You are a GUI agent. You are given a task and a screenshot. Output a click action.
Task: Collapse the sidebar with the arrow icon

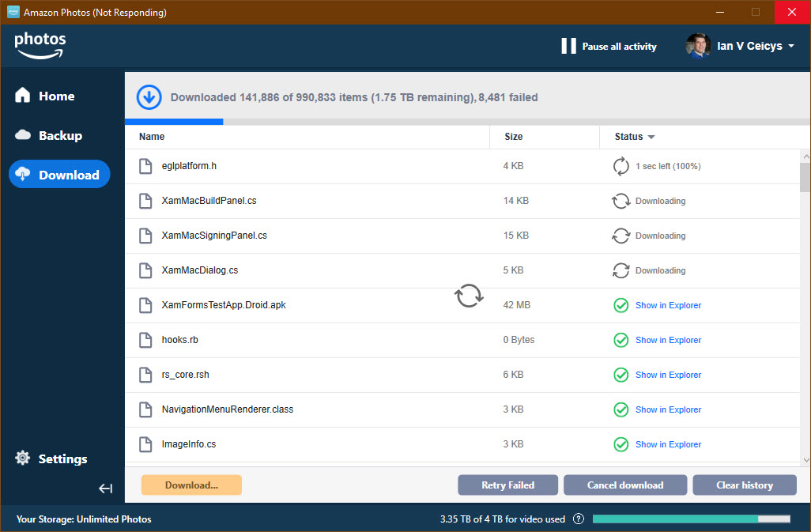pyautogui.click(x=106, y=489)
